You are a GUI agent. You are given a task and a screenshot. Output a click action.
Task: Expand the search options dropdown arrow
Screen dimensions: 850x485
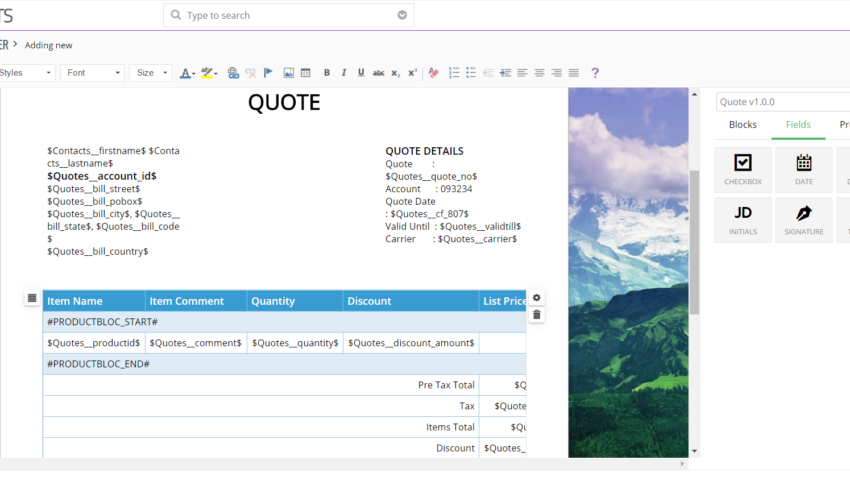tap(402, 15)
